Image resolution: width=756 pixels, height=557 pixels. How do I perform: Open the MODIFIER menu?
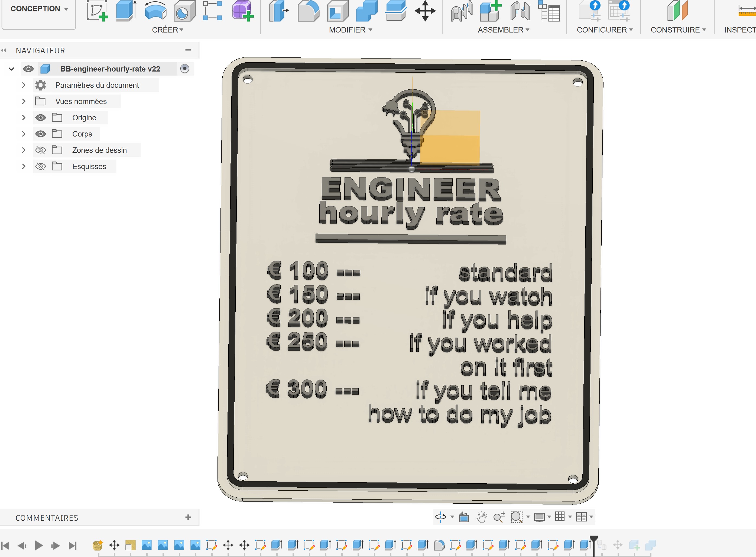pyautogui.click(x=351, y=30)
